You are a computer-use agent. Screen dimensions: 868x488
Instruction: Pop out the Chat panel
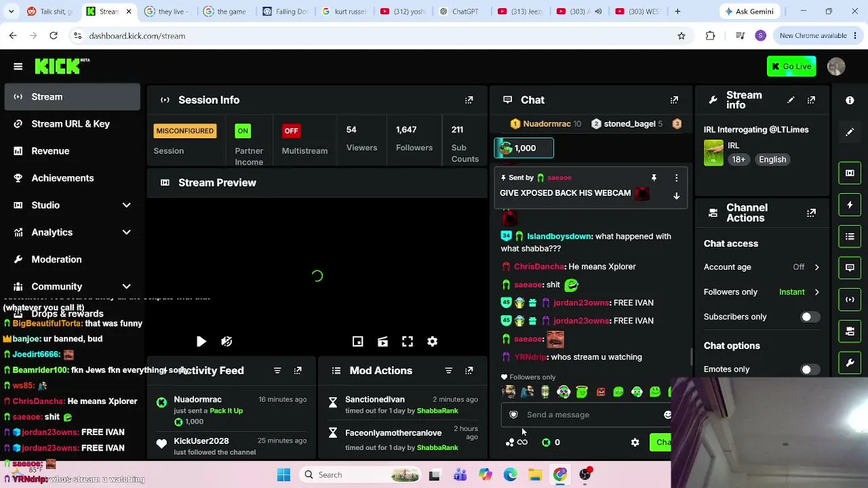[674, 100]
